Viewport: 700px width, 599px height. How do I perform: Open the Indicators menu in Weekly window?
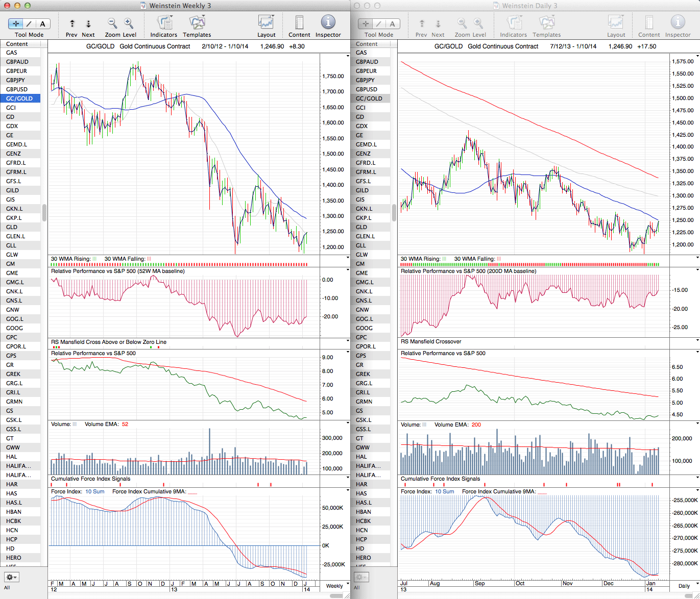tap(164, 23)
